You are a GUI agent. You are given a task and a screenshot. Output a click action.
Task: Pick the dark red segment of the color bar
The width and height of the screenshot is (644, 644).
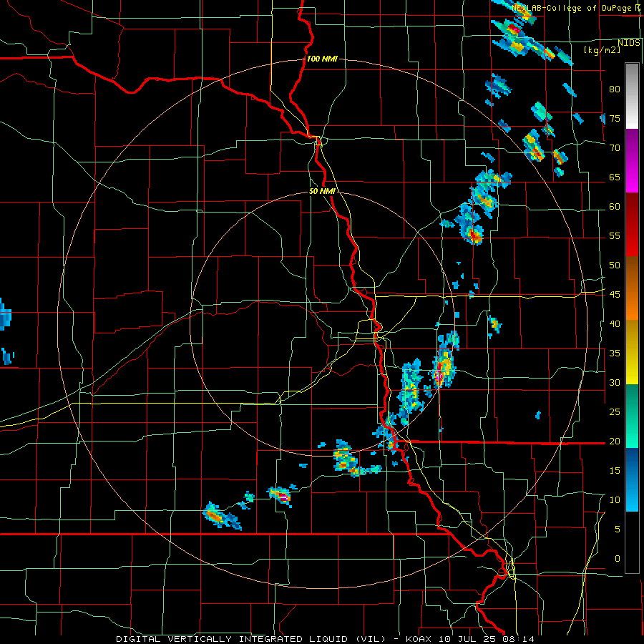632,225
